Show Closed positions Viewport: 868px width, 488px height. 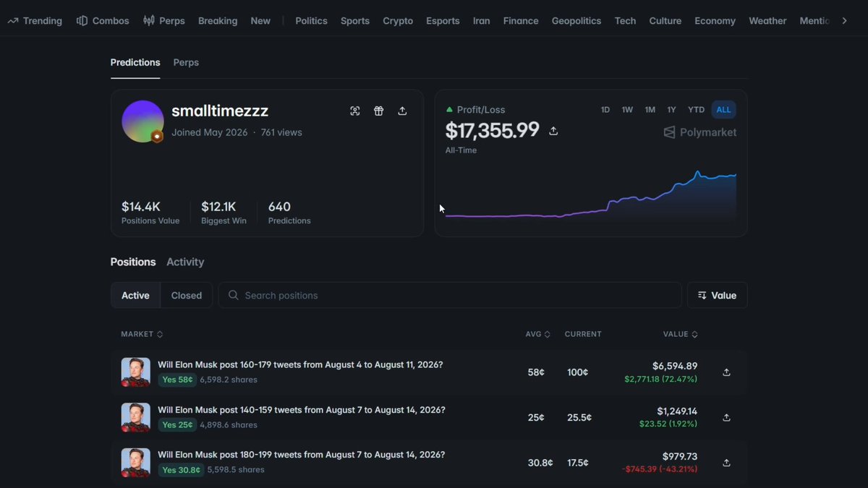(x=187, y=295)
